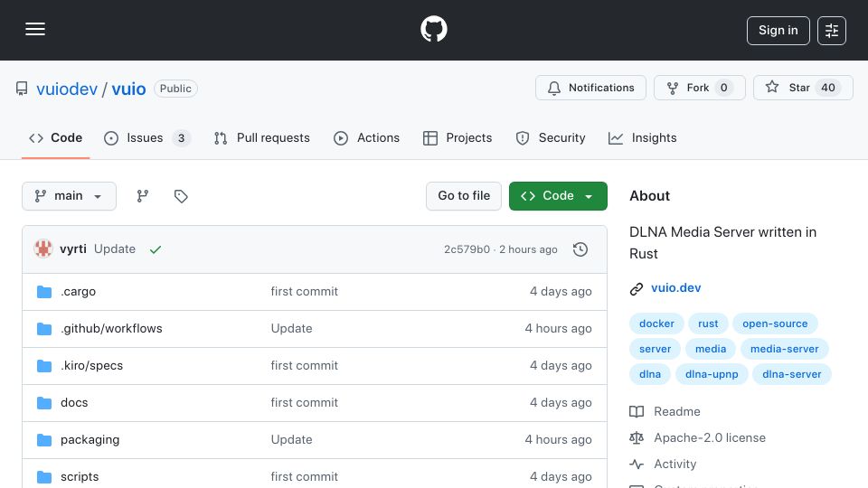Image resolution: width=868 pixels, height=488 pixels.
Task: Open the Security tab
Action: coord(551,137)
